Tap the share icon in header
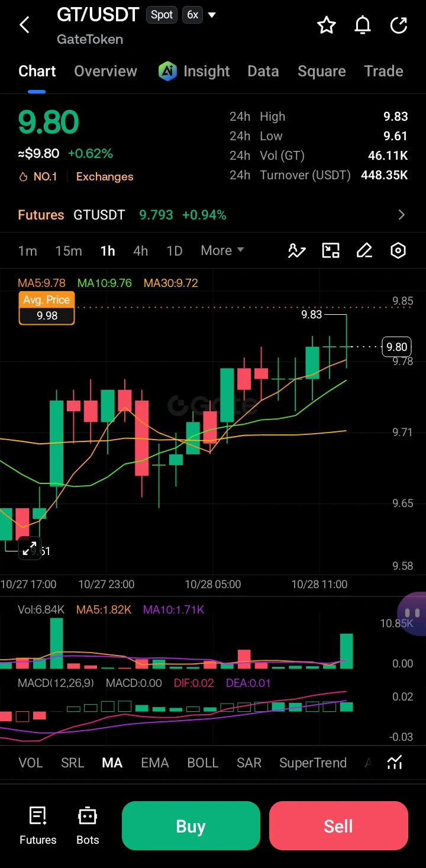Image resolution: width=426 pixels, height=868 pixels. [x=399, y=25]
